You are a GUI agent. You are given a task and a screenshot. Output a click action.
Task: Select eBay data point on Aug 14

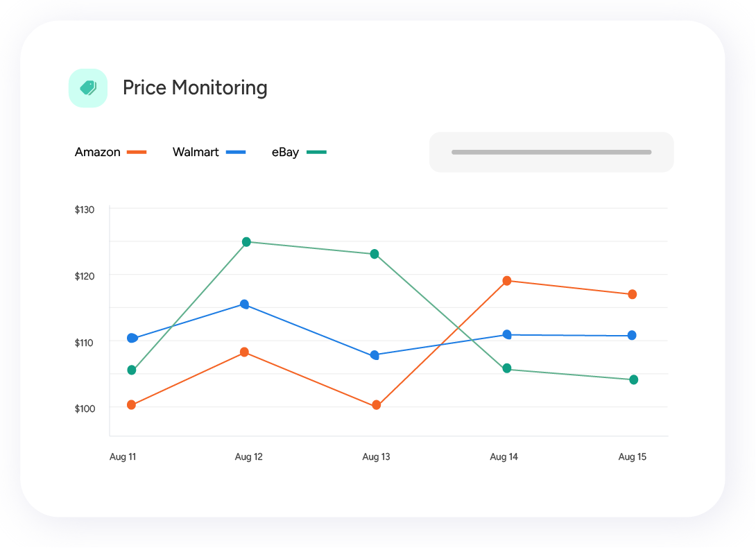tap(507, 368)
